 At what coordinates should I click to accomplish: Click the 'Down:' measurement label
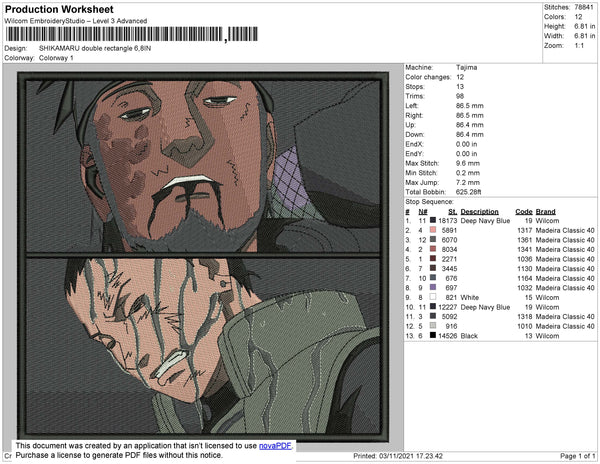pos(414,134)
